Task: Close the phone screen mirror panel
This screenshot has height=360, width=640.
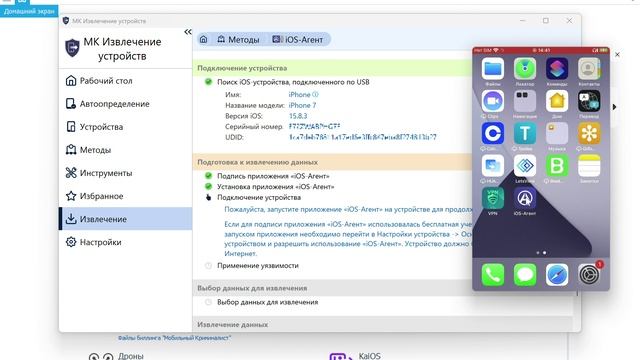Action: click(617, 54)
